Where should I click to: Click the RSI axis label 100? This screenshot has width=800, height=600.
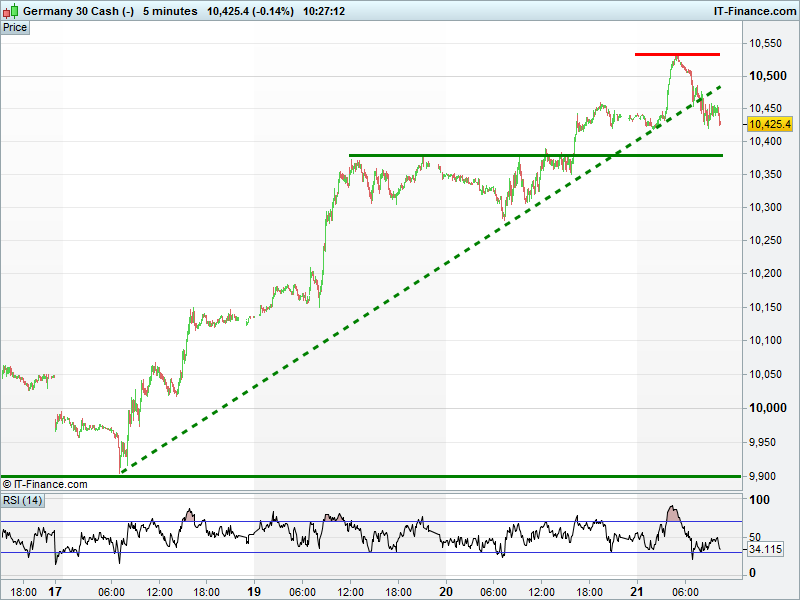click(759, 500)
